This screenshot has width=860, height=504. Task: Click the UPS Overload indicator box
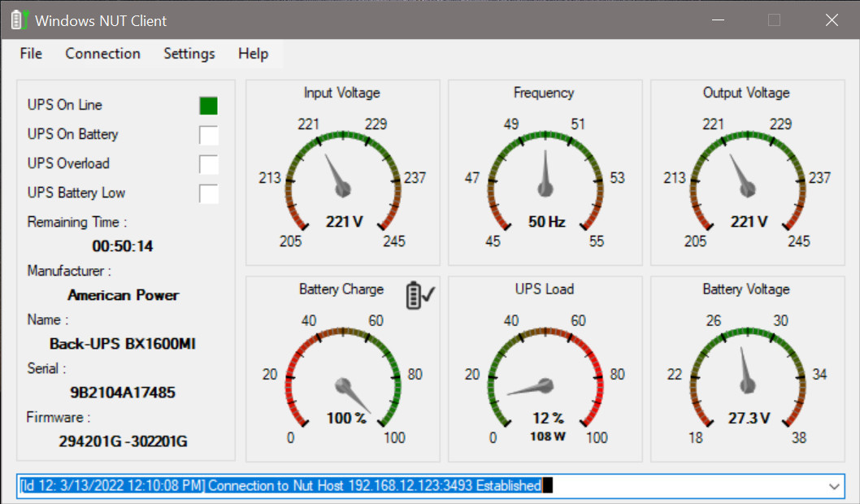(x=209, y=164)
